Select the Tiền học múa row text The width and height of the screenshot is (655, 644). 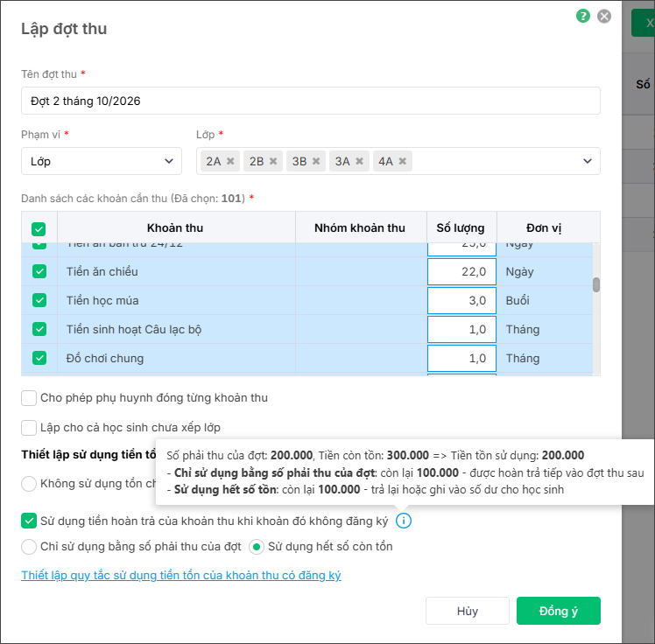[x=102, y=300]
